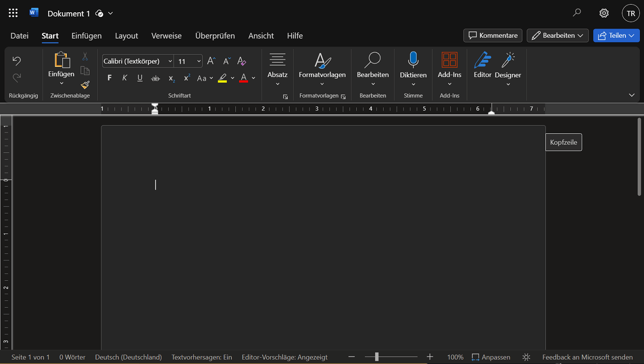Apply subscript formatting
Viewport: 644px width, 364px height.
click(x=171, y=78)
